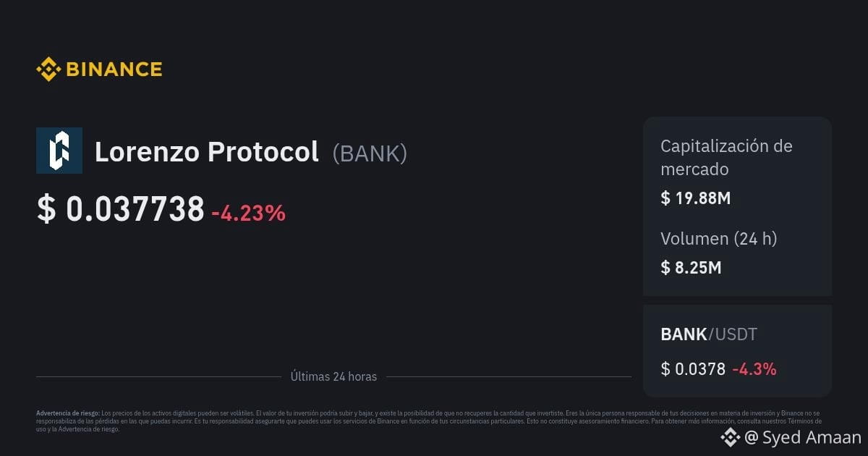Click the $ 0.037738 price value
Image resolution: width=868 pixels, height=456 pixels.
pyautogui.click(x=121, y=210)
